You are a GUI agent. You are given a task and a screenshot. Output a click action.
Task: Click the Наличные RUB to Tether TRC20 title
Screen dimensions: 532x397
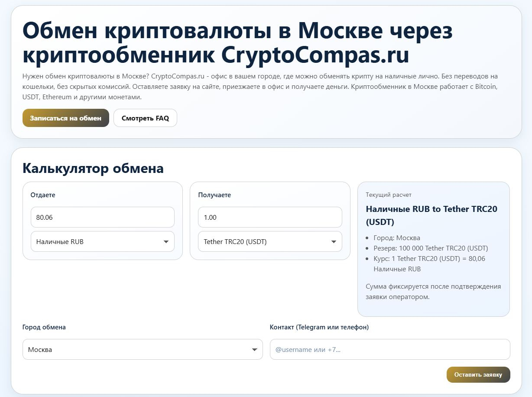431,215
